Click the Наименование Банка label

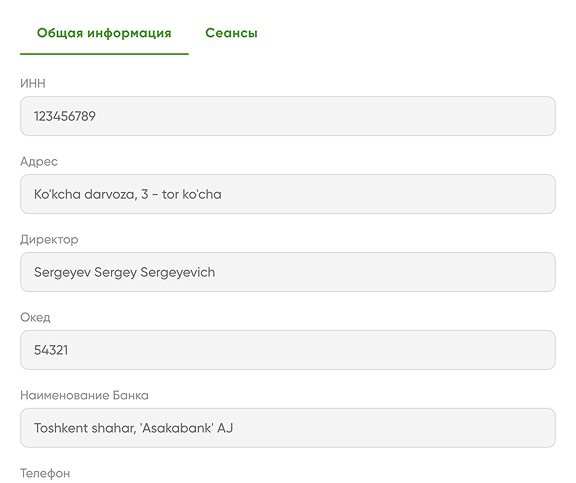coord(84,395)
